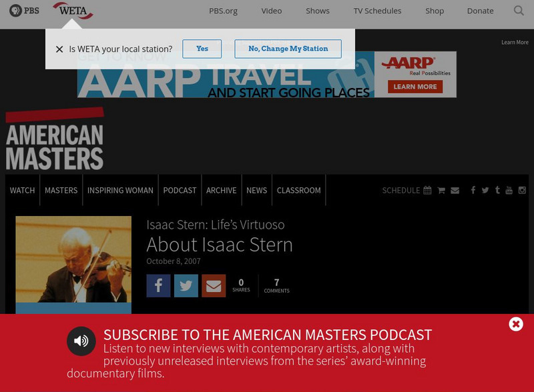
Task: Confirm WETA as local station with Yes
Action: click(202, 49)
